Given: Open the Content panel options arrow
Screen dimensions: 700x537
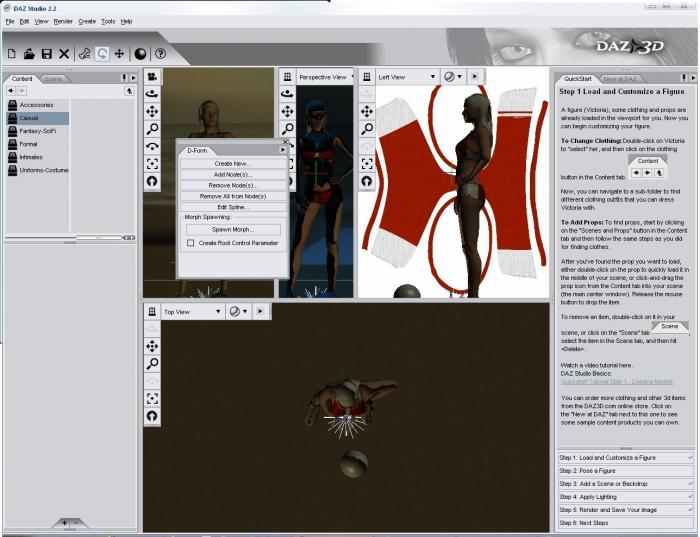Looking at the screenshot, I should [133, 78].
